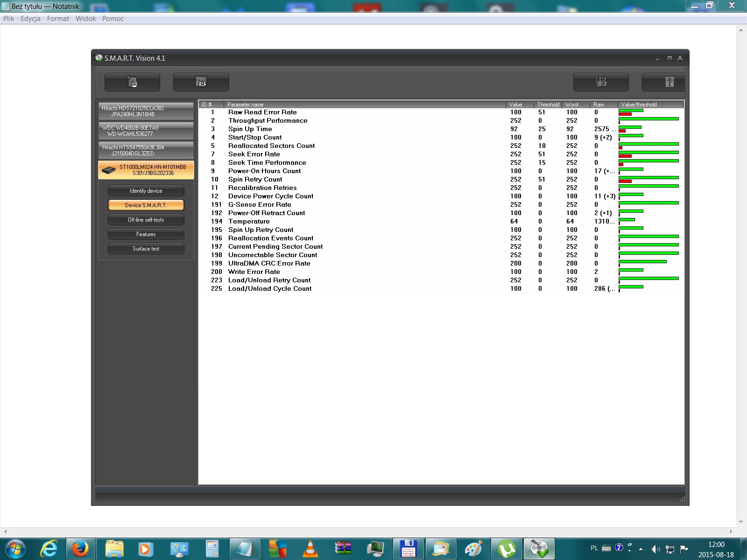This screenshot has height=560, width=747.
Task: Select the Hitachi HTS547550A9E384 drive
Action: 146,150
